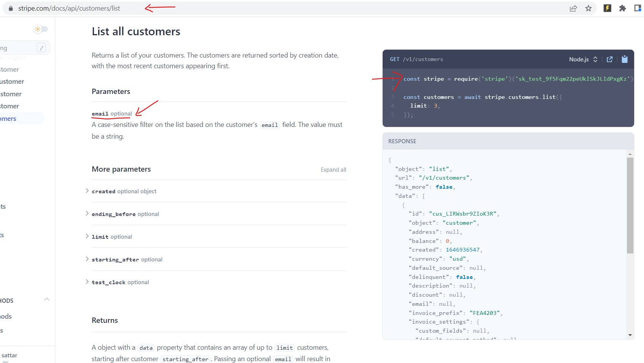This screenshot has height=363, width=644.
Task: Click the site info lock icon
Action: pyautogui.click(x=11, y=8)
